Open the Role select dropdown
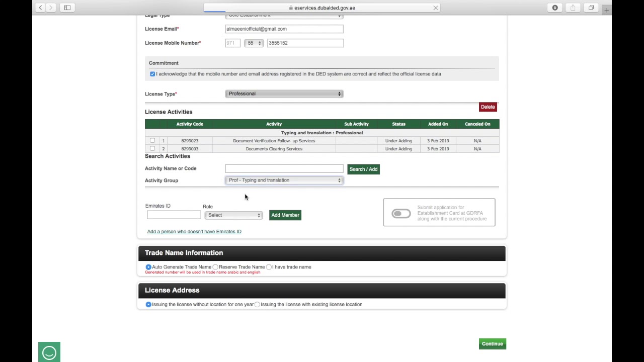This screenshot has width=644, height=362. [233, 215]
